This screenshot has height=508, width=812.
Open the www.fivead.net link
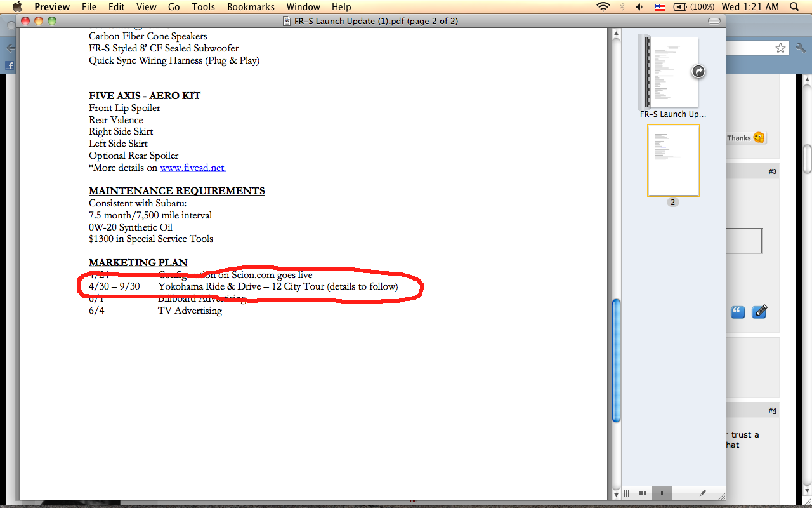(x=192, y=168)
